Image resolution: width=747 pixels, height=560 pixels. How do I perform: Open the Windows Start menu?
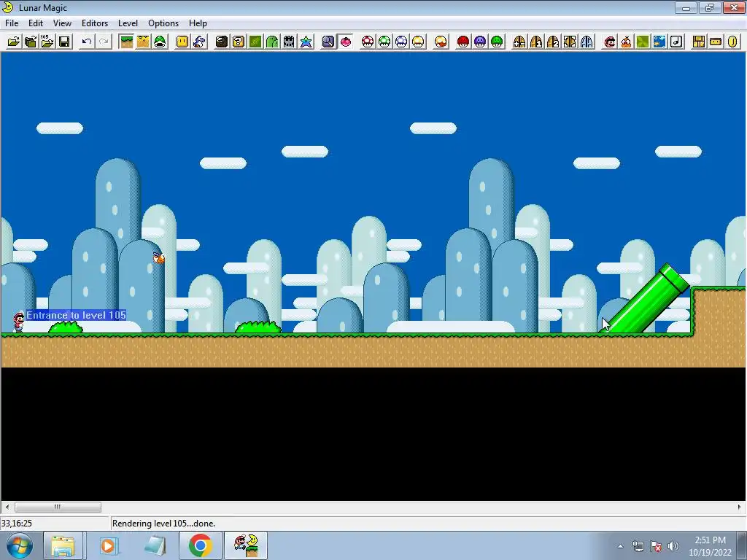click(20, 545)
